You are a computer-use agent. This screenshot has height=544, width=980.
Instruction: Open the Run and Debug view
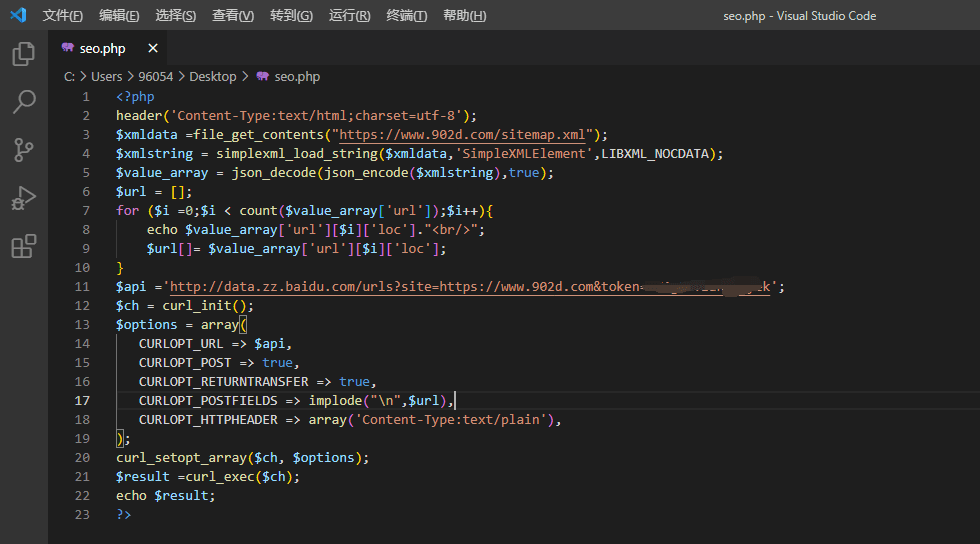(23, 198)
